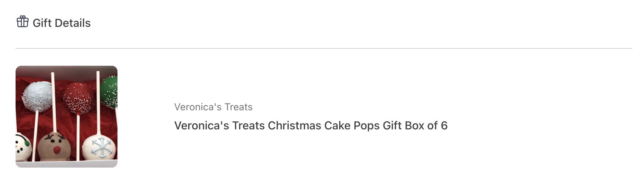
Task: Click the word Gift in the heading
Action: coord(42,23)
